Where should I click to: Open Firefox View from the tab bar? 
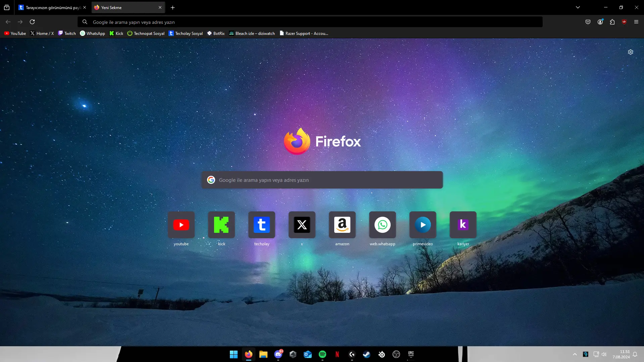[7, 7]
